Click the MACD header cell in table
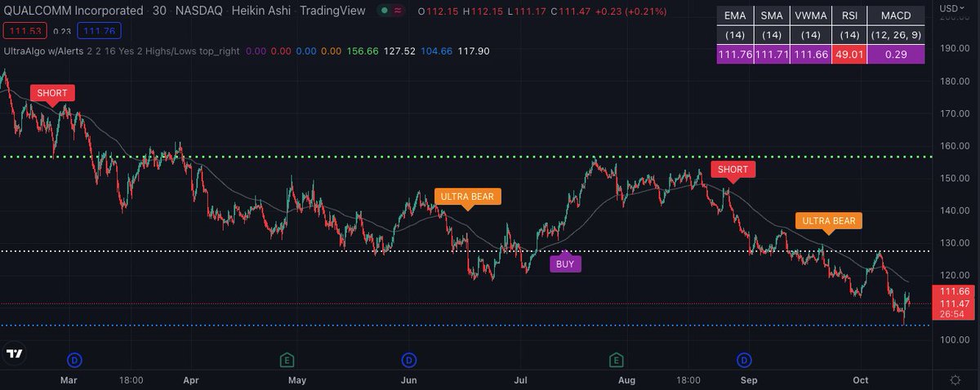Screen dimensions: 980x390 click(897, 16)
